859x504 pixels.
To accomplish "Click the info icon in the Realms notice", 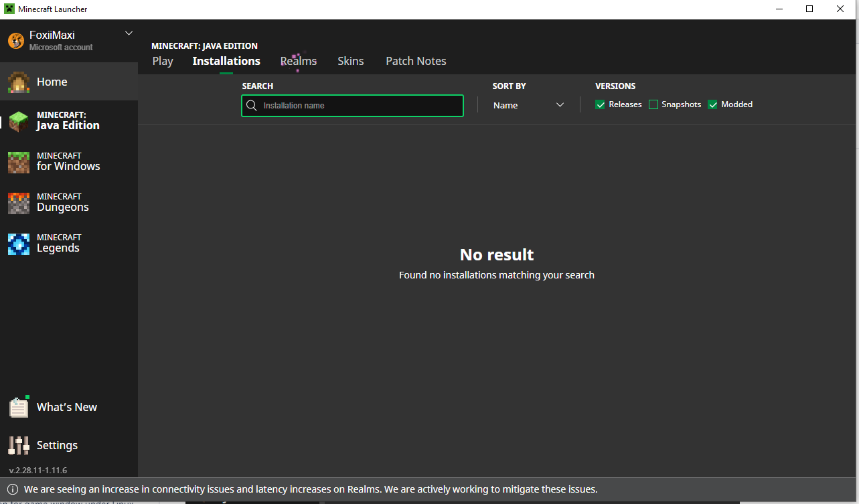I will pyautogui.click(x=13, y=489).
